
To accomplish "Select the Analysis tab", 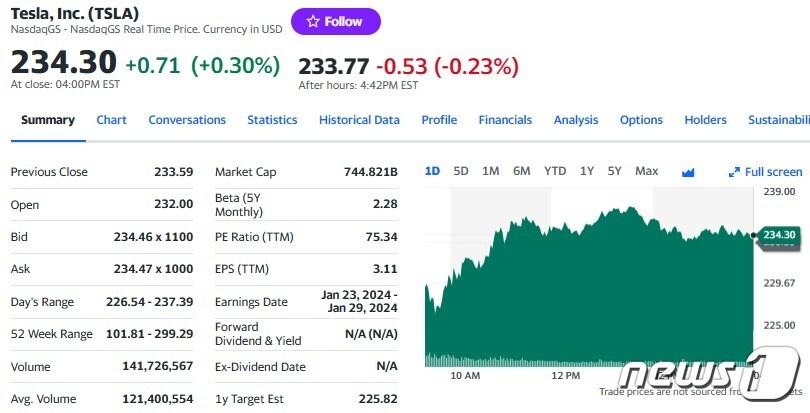I will point(576,120).
